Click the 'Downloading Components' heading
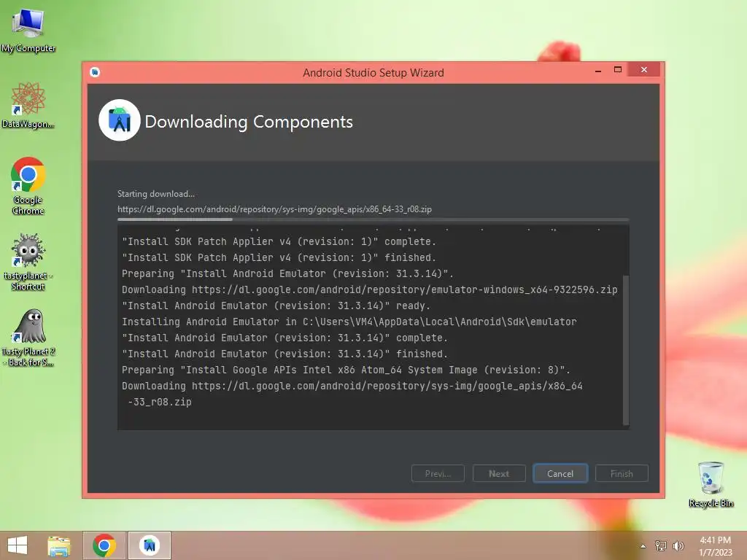The image size is (747, 560). point(249,122)
